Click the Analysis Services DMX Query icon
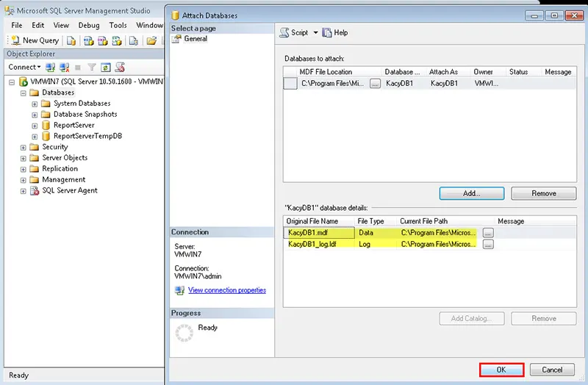The height and width of the screenshot is (385, 588). coord(102,40)
